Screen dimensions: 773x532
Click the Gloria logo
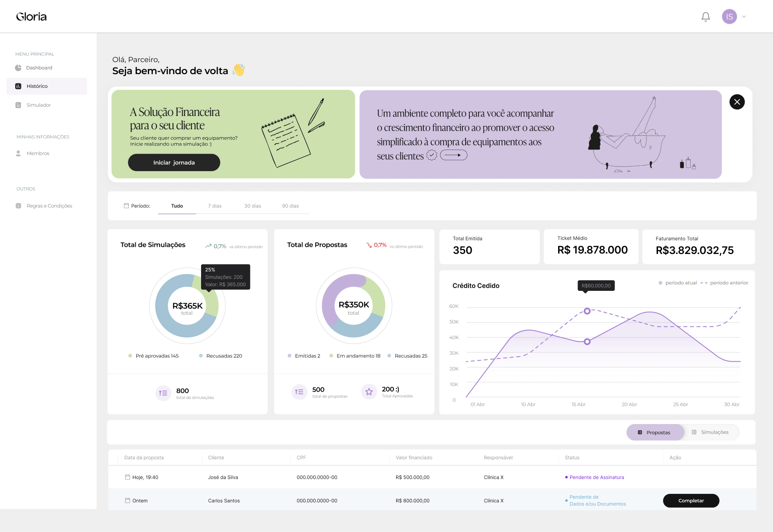pyautogui.click(x=31, y=17)
